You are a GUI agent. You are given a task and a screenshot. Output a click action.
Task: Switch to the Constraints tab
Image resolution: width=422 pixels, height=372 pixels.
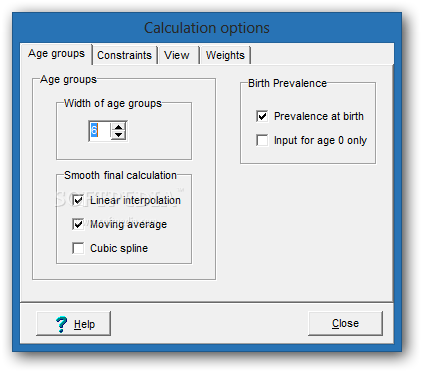pyautogui.click(x=124, y=55)
